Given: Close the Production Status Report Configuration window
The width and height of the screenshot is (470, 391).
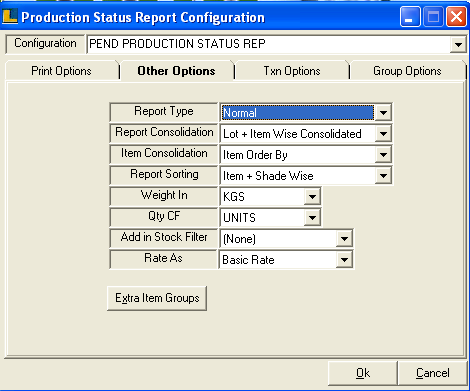Looking at the screenshot, I should [456, 17].
